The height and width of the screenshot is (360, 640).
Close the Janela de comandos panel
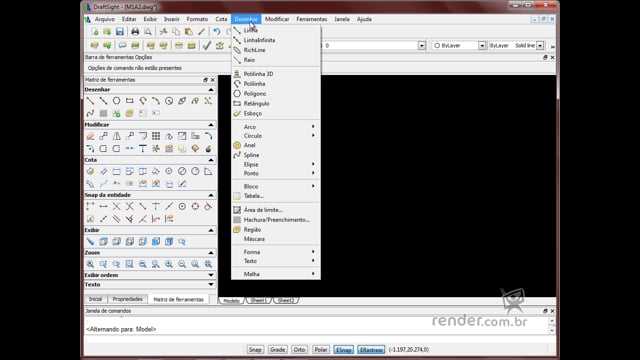point(552,311)
